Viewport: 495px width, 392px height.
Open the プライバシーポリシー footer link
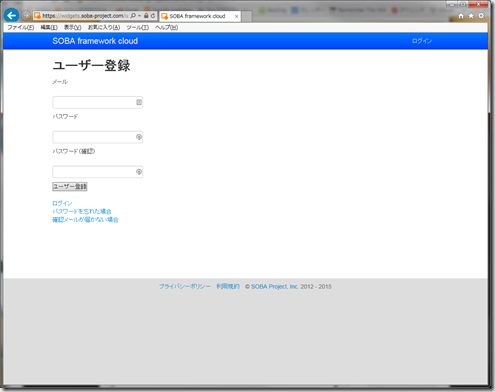pos(185,286)
